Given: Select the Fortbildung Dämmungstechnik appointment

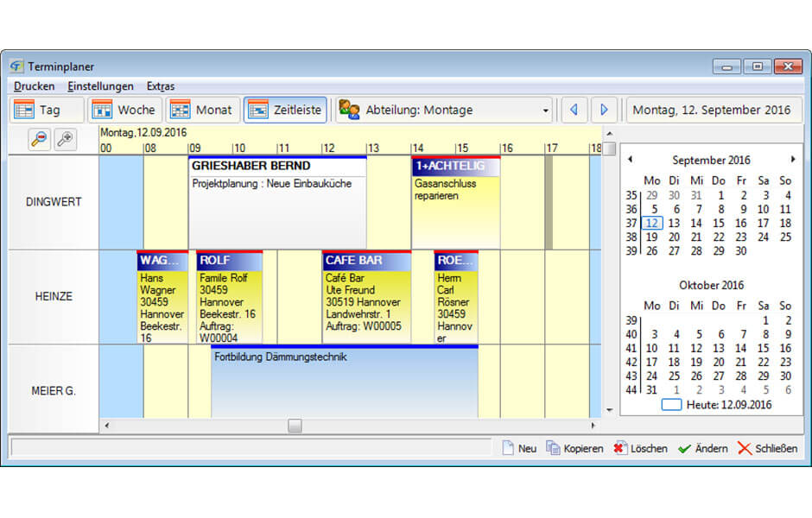Looking at the screenshot, I should coord(344,384).
